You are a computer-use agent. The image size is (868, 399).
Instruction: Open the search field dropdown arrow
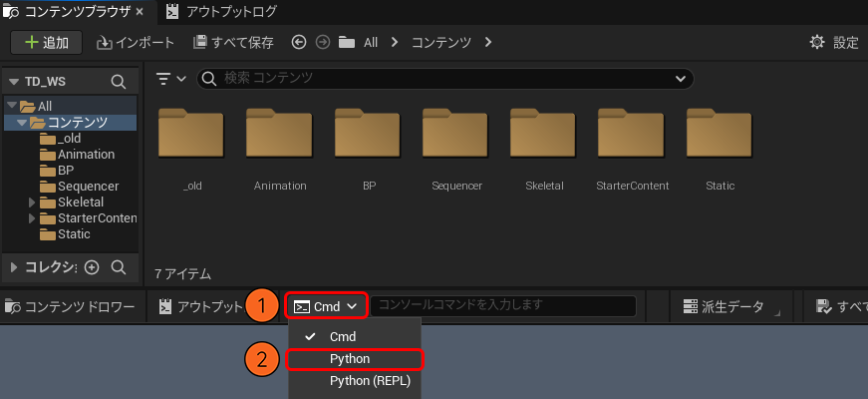pos(681,79)
